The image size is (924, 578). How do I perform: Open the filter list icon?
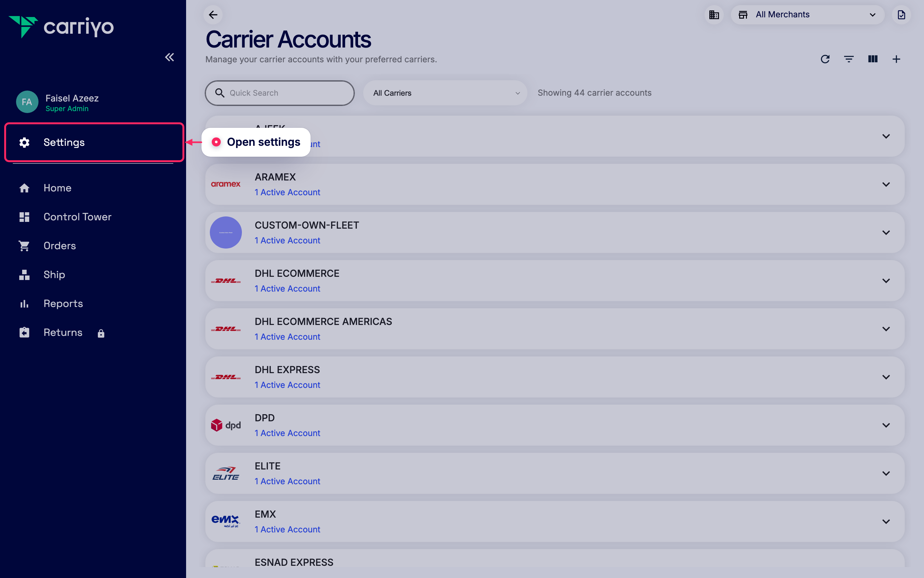tap(849, 59)
